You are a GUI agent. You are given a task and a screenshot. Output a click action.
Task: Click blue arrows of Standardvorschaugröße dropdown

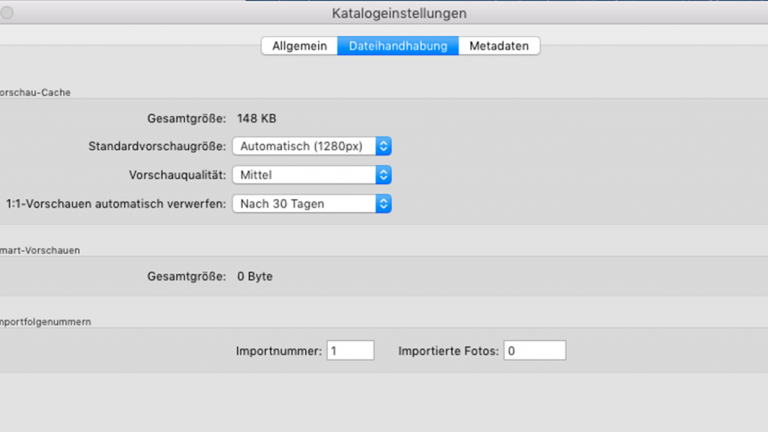click(383, 146)
